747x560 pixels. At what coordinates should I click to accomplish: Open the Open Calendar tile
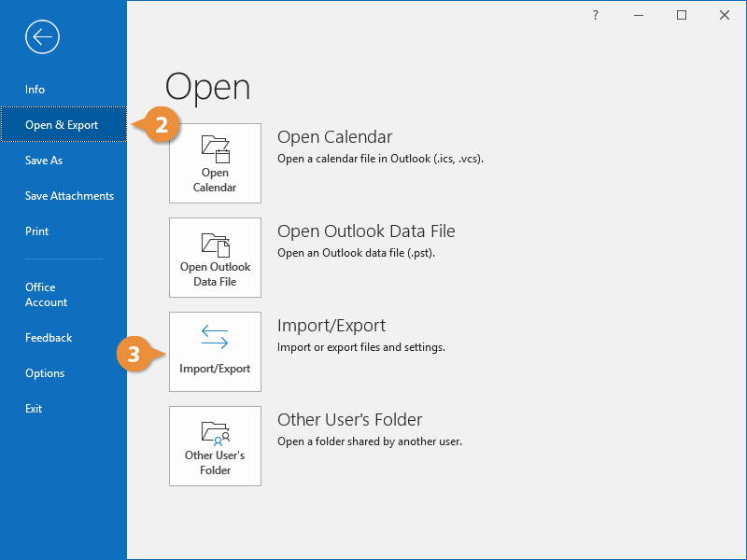pos(215,163)
